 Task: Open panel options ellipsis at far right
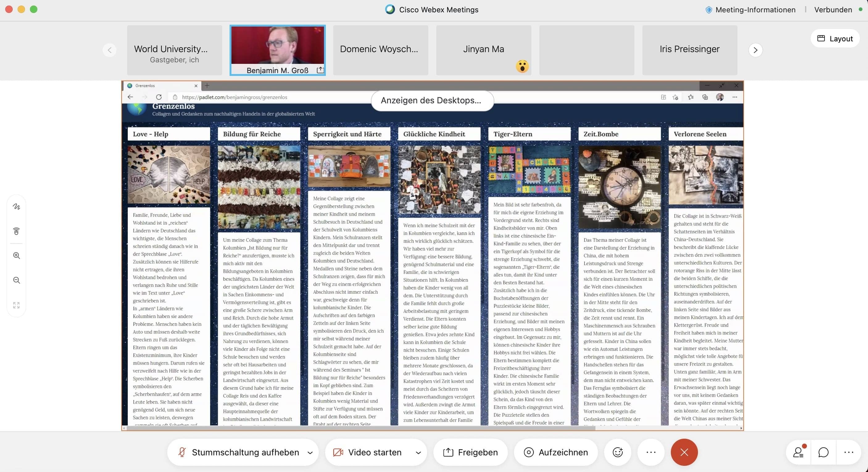849,452
